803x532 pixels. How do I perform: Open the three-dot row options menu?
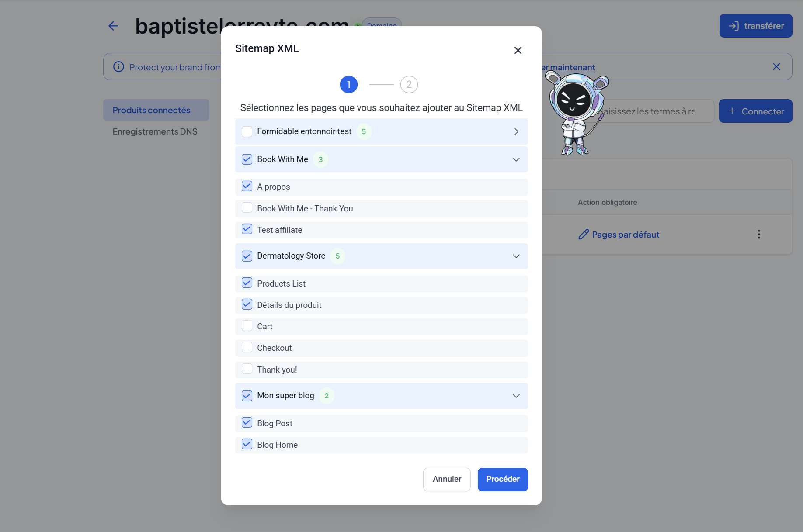pos(759,235)
